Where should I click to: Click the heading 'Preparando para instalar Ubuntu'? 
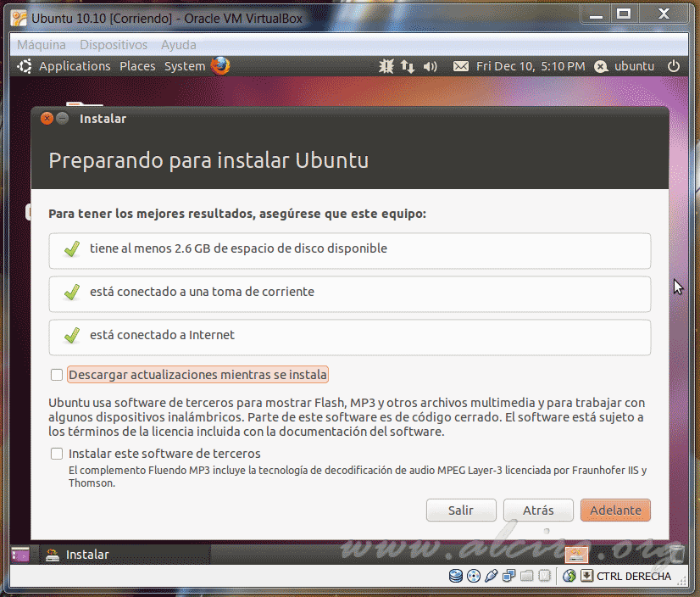(x=208, y=160)
